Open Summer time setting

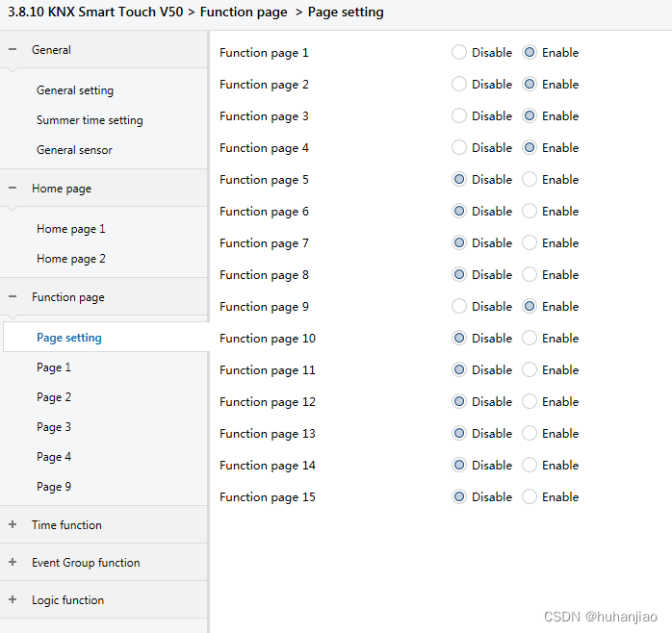[90, 120]
